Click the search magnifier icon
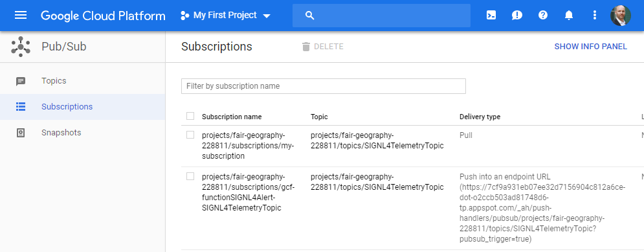This screenshot has height=252, width=644. pos(310,16)
